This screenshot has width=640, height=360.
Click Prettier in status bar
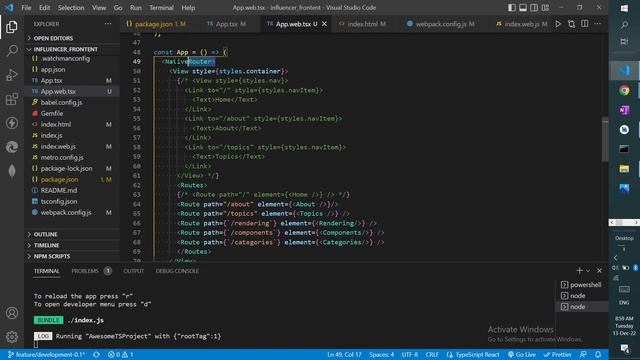tap(558, 355)
